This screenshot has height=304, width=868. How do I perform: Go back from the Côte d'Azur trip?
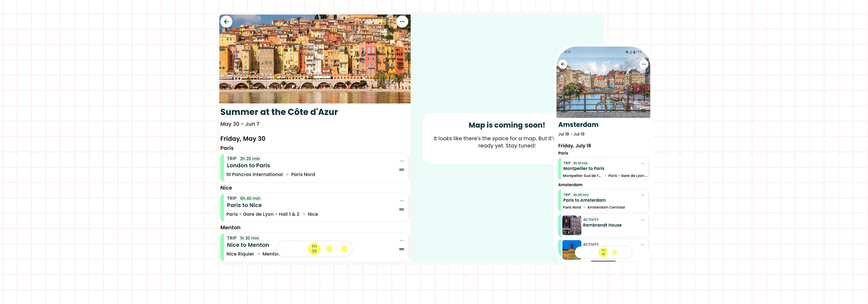(226, 21)
